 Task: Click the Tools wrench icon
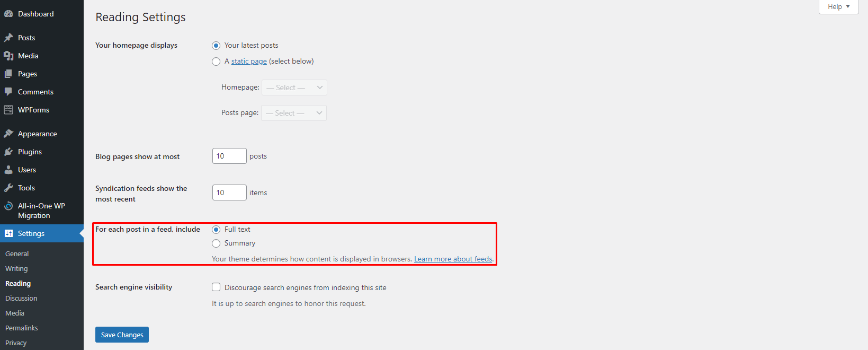(8, 188)
